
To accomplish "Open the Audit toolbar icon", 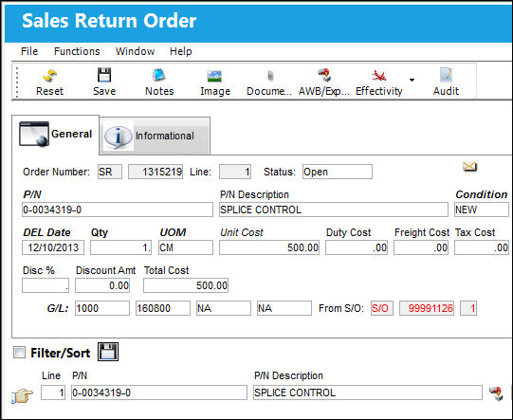I will click(x=447, y=75).
